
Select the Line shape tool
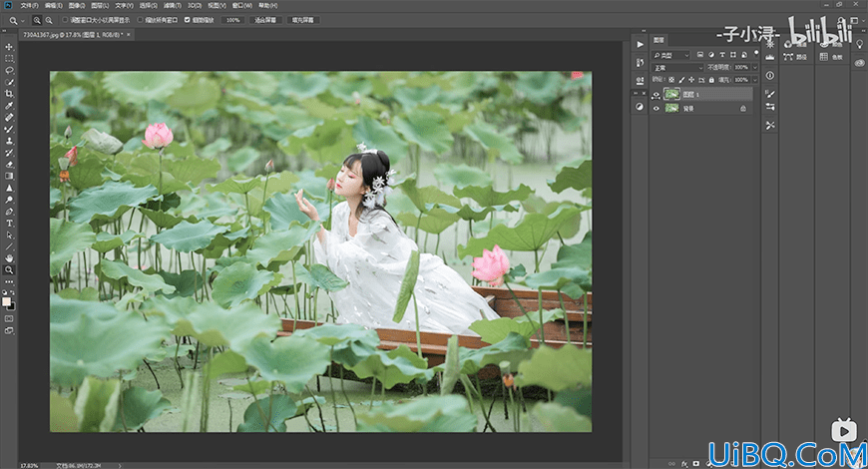(9, 246)
